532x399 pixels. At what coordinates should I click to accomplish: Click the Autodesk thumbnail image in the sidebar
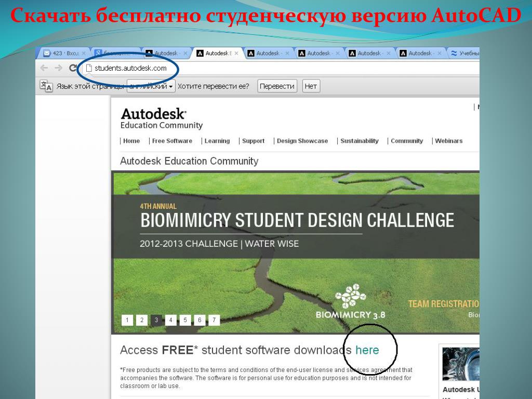[x=461, y=364]
